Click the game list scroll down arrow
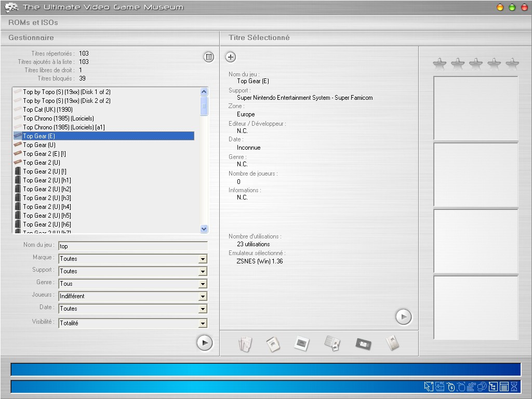This screenshot has width=532, height=399. point(204,229)
